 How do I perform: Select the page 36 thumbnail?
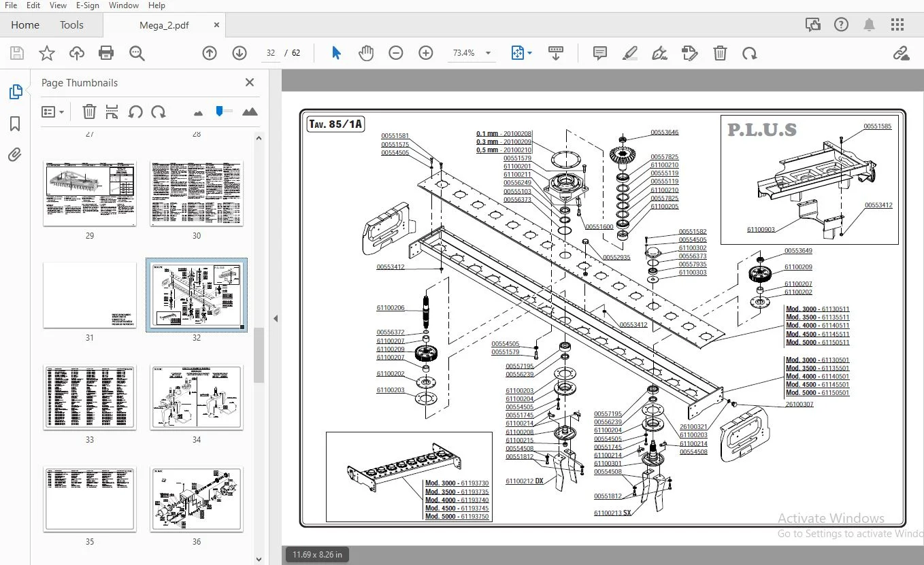click(x=197, y=500)
